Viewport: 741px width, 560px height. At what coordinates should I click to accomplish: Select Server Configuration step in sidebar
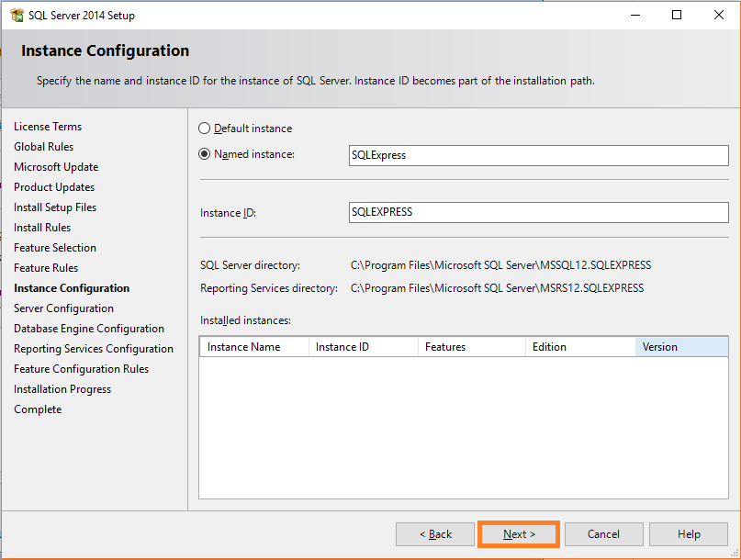pos(63,308)
